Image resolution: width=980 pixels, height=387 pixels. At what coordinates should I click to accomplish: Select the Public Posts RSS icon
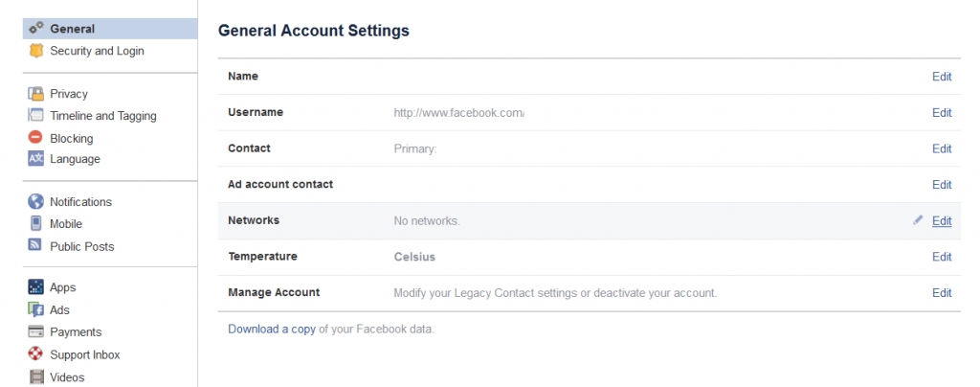35,245
